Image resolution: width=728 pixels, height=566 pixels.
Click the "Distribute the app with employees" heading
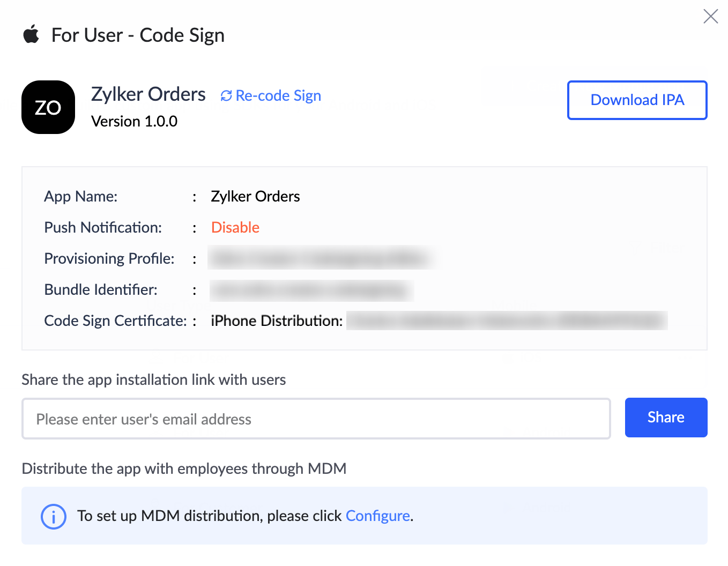184,468
